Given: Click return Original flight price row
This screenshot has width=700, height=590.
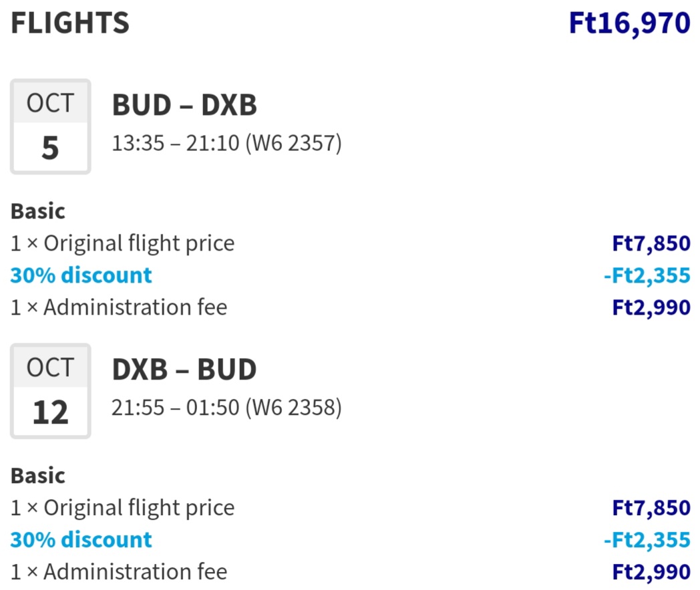Looking at the screenshot, I should pyautogui.click(x=351, y=508).
